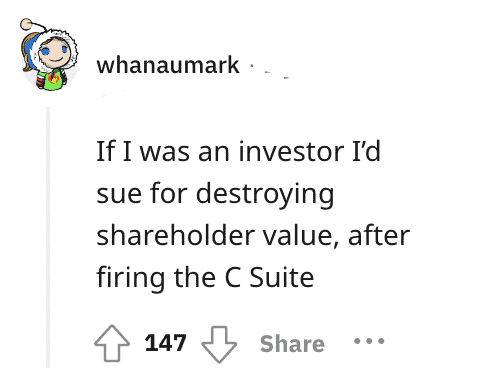Click the pom-pom on the avatar's hood

click(26, 24)
